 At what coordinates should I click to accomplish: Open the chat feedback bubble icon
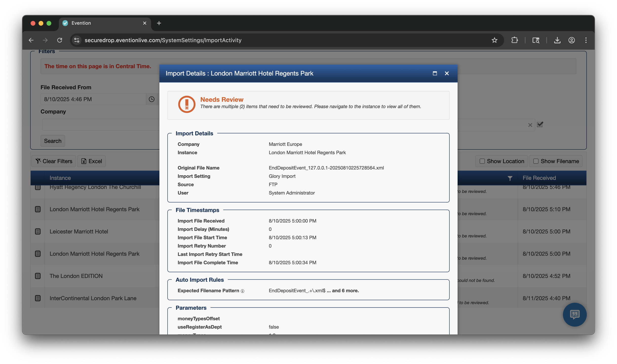pos(574,314)
